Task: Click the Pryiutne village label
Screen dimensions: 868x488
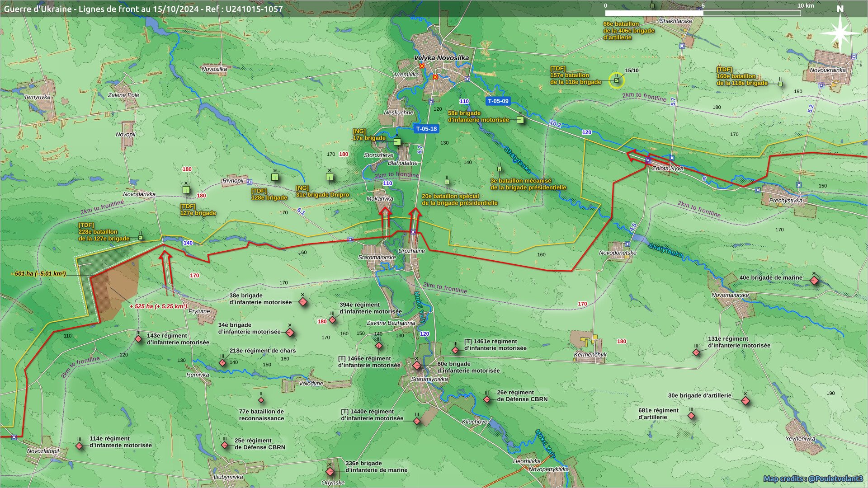Action: tap(199, 311)
